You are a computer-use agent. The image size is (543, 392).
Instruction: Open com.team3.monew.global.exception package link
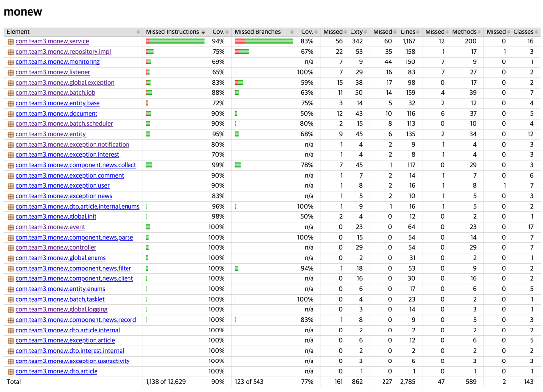point(65,82)
